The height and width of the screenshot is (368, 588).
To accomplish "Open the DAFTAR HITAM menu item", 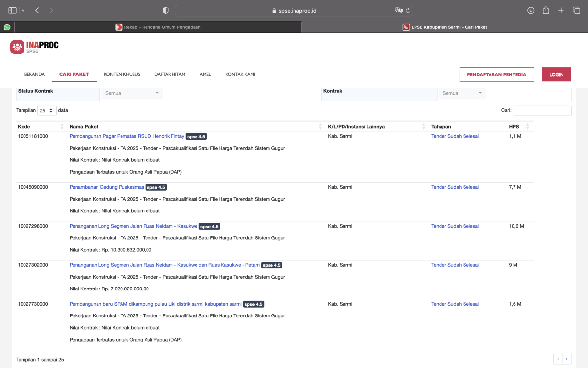I will pos(170,74).
